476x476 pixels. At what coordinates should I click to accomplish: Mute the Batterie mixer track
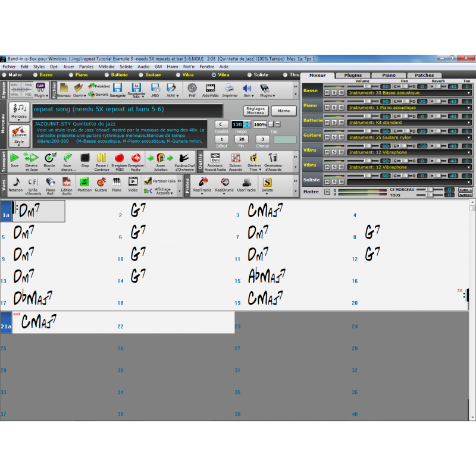click(327, 123)
